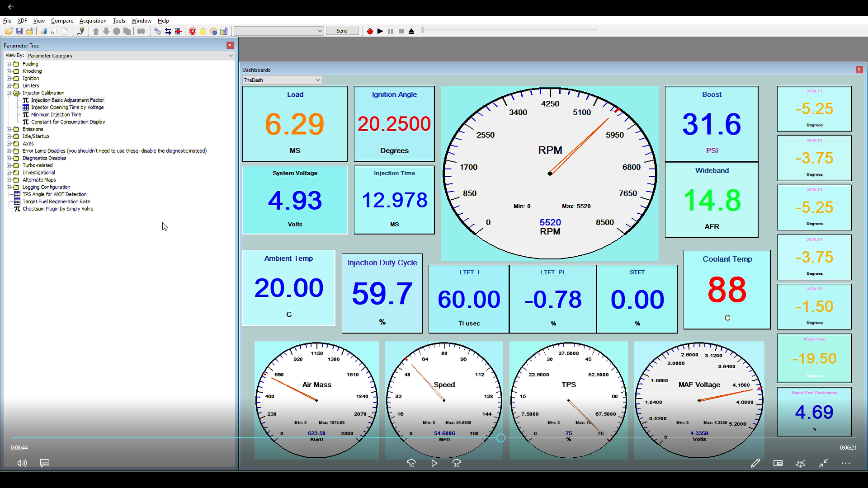Viewport: 868px width, 488px height.
Task: Click the open file folder toolbar icon
Action: click(9, 31)
